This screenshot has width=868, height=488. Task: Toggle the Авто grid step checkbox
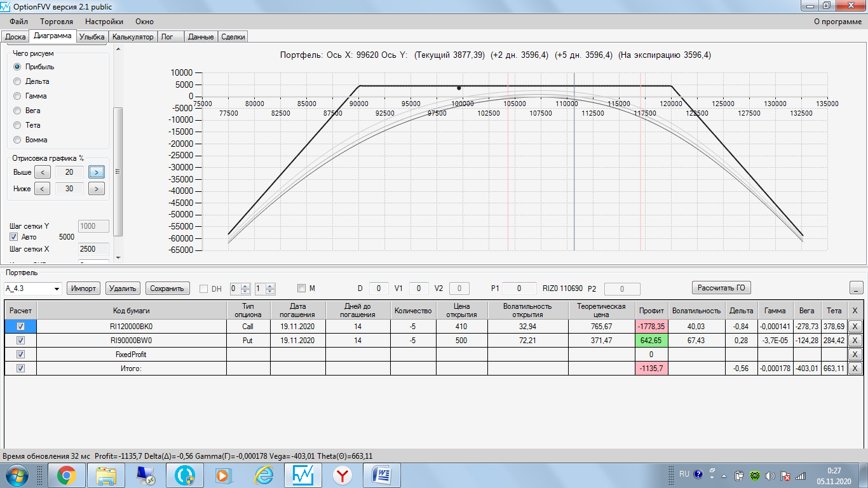14,237
